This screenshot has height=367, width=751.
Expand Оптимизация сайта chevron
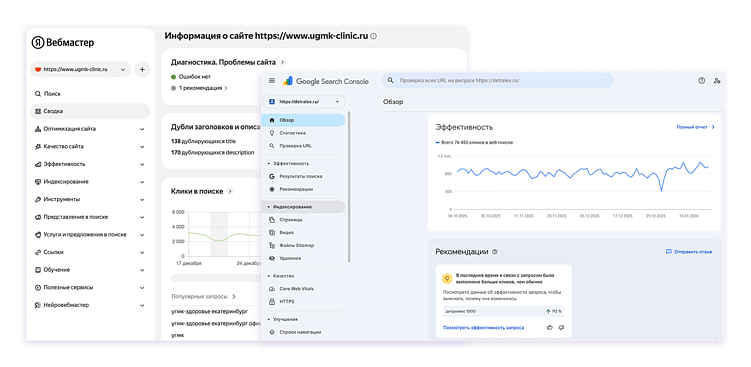[x=142, y=129]
